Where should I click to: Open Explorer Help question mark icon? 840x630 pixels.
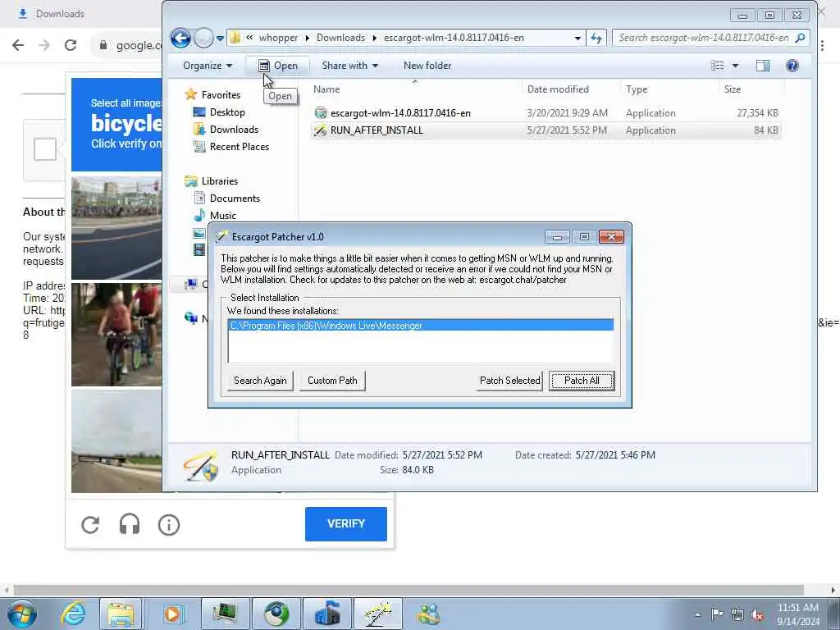(x=792, y=66)
